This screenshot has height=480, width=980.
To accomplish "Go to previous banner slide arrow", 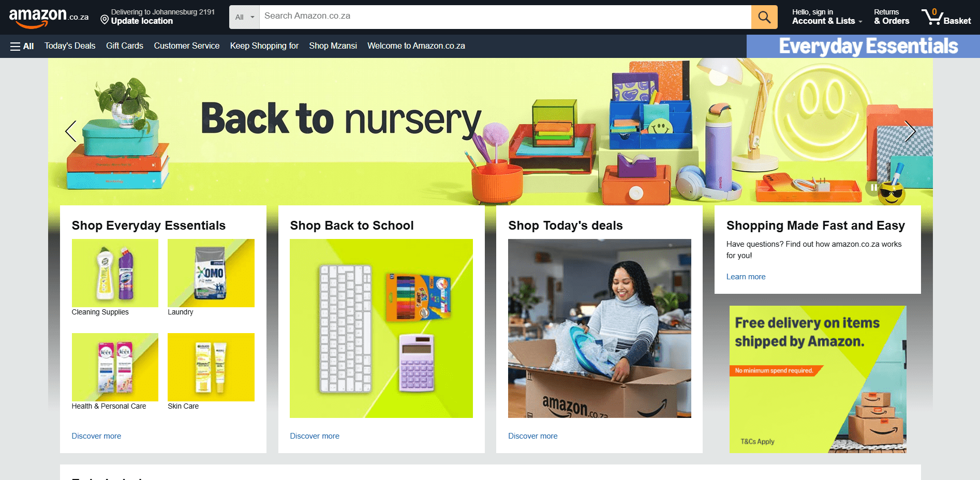I will 71,131.
